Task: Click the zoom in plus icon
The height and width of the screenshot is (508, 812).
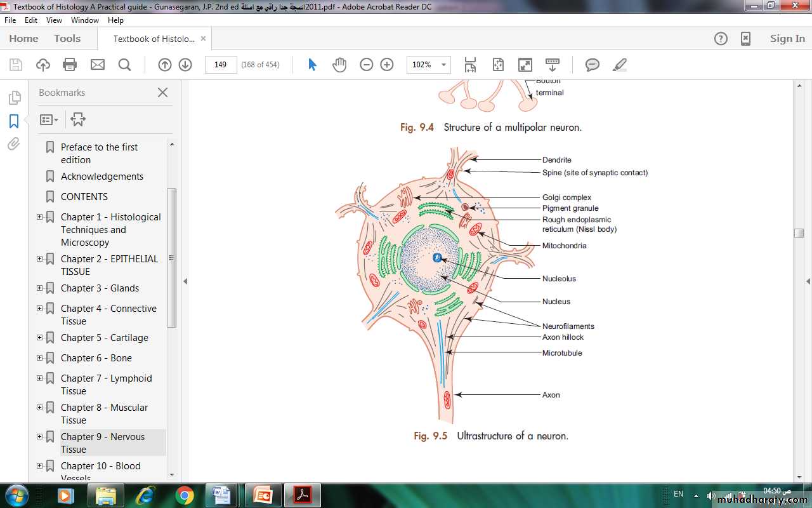Action: coord(387,65)
